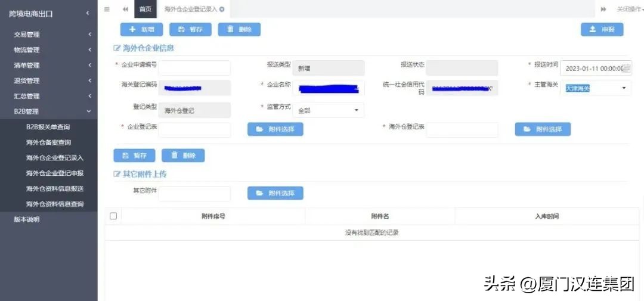
Task: Expand 交易管理 menu
Action: click(x=49, y=35)
